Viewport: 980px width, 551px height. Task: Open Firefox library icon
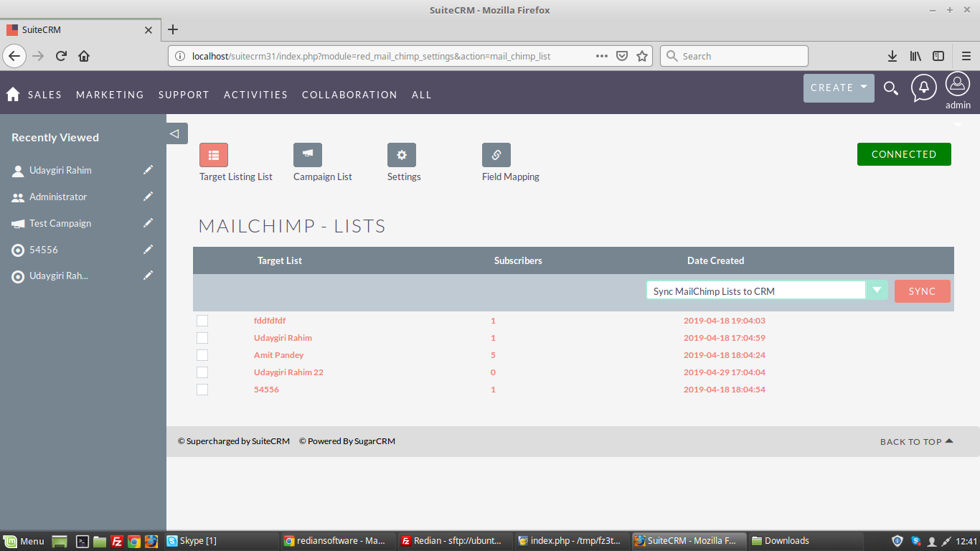coord(915,56)
